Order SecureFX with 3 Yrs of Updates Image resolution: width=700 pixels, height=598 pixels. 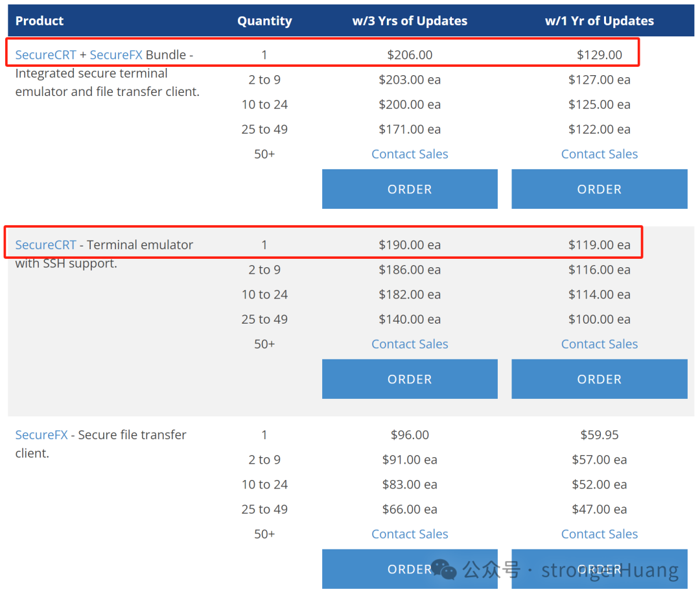coord(410,569)
